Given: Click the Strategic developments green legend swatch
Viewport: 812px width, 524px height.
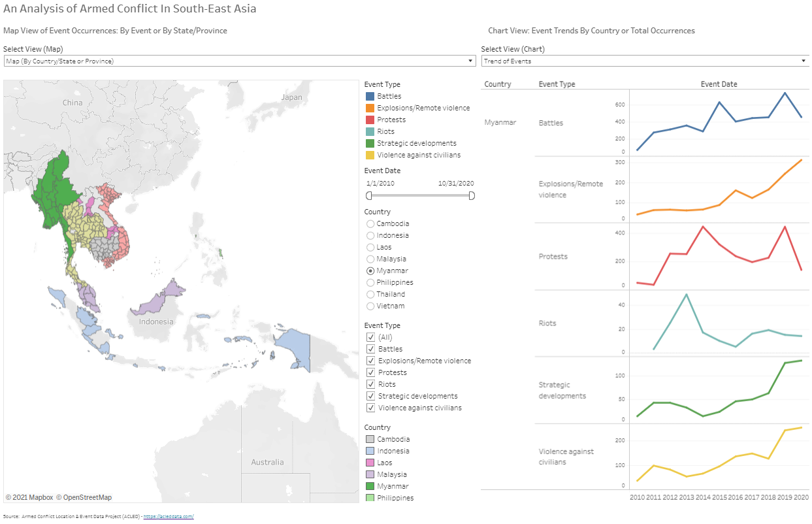Looking at the screenshot, I should click(x=370, y=144).
